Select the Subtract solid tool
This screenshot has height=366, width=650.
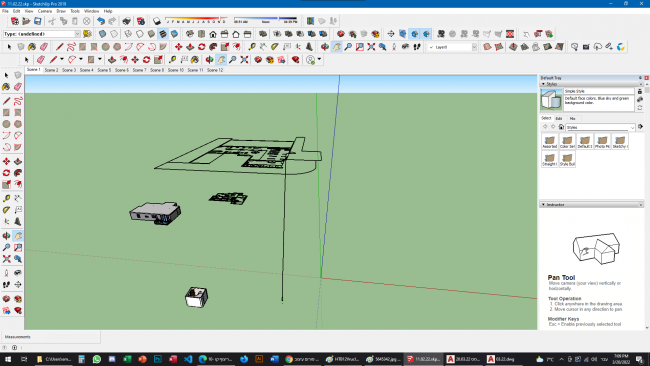pos(300,34)
